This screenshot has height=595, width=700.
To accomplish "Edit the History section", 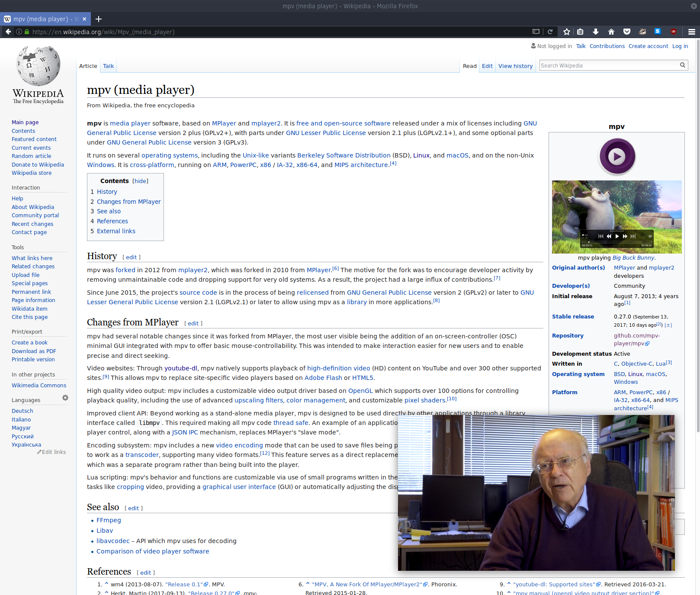I will click(132, 257).
